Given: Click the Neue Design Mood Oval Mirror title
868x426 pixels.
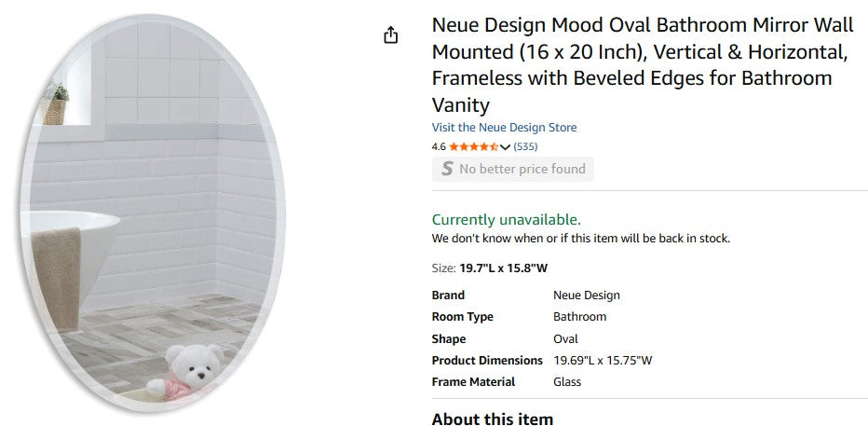Looking at the screenshot, I should click(x=642, y=65).
